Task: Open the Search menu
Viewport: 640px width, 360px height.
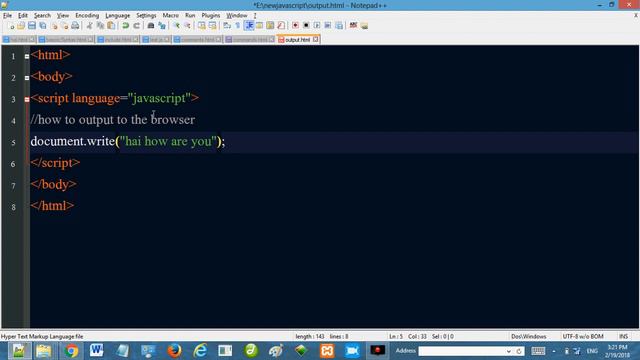Action: click(x=42, y=16)
